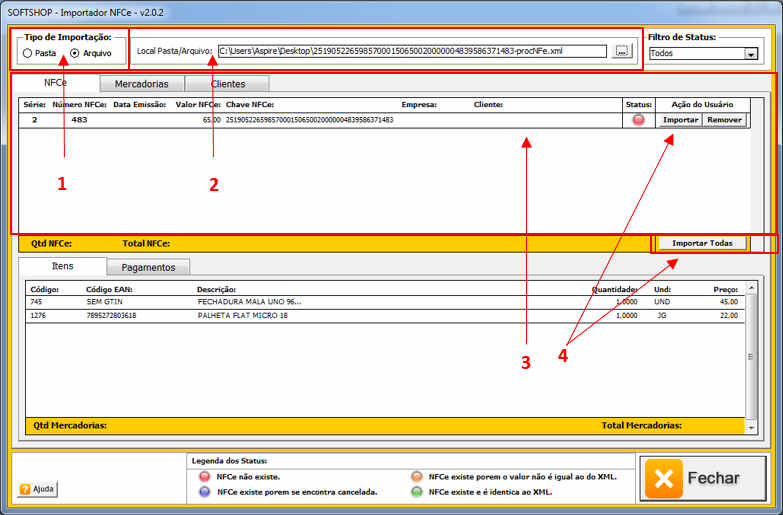The width and height of the screenshot is (783, 515).
Task: Open the NFCe tab
Action: 55,83
